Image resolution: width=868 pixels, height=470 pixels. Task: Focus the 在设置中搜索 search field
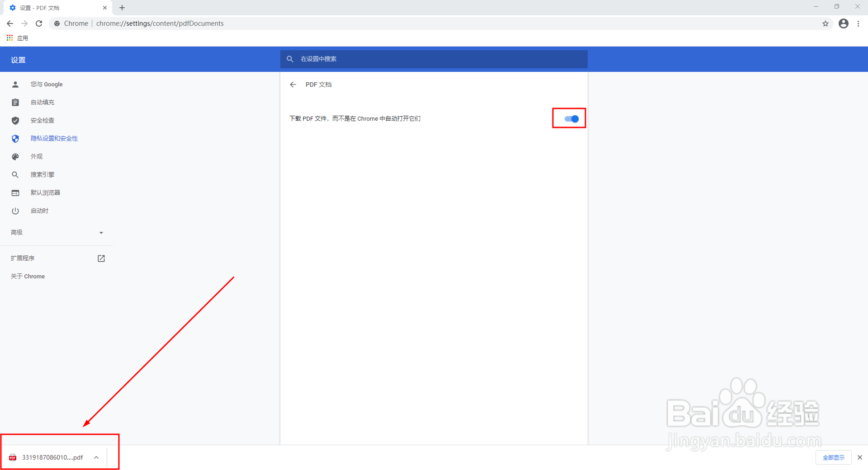click(434, 59)
